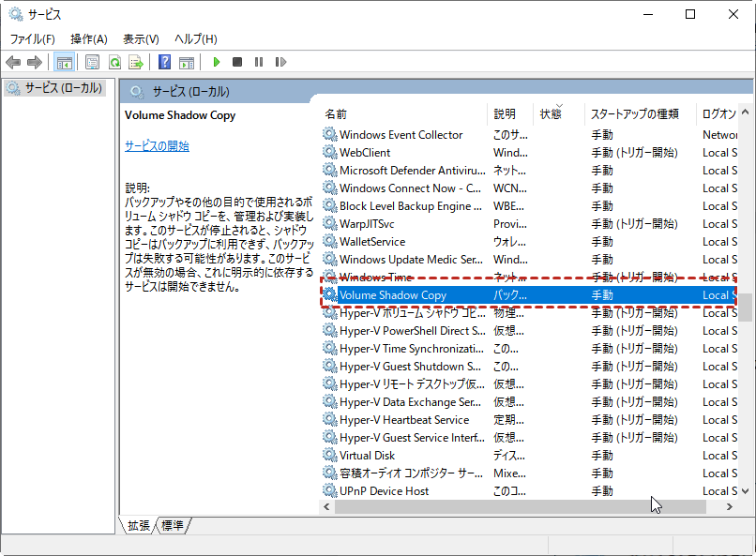The image size is (756, 556).
Task: Select Hyper-V Time Synchronization service
Action: click(x=529, y=349)
